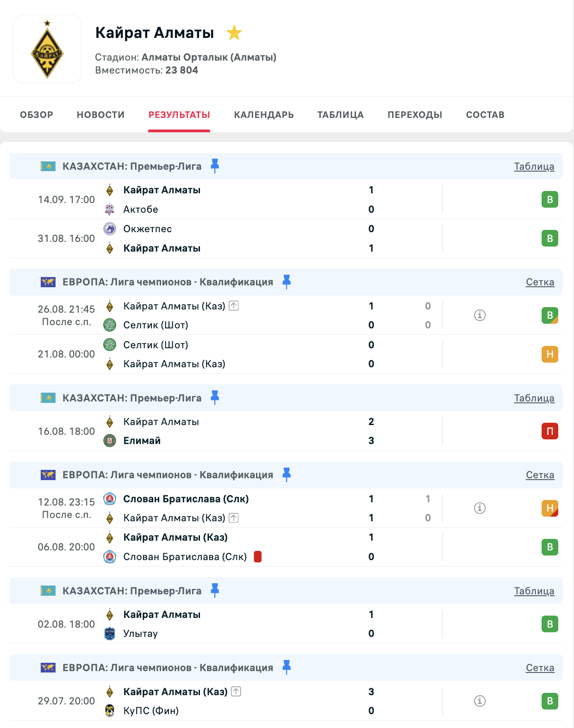Viewport: 574px width, 728px height.
Task: Click Актобе team logo
Action: coord(110,210)
